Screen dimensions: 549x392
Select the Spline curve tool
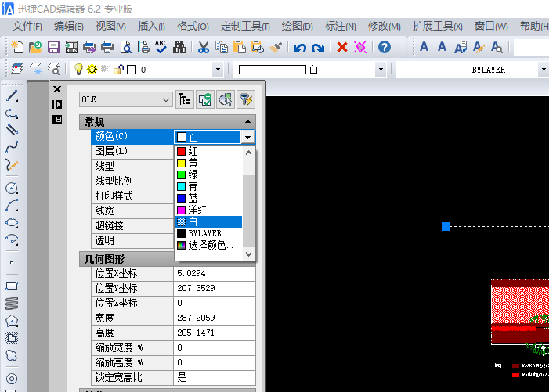(12, 147)
